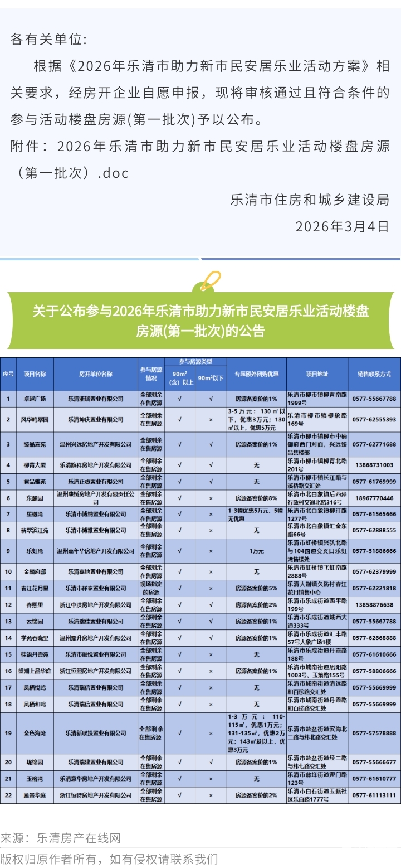Tap the 乐清市住房和城乡建设局 signature line
The width and height of the screenshot is (401, 868).
click(x=310, y=200)
